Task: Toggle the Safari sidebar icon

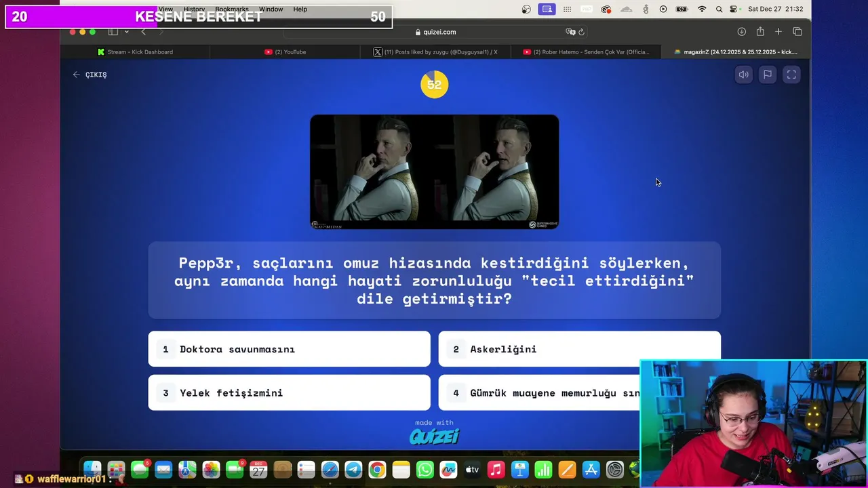Action: (113, 32)
